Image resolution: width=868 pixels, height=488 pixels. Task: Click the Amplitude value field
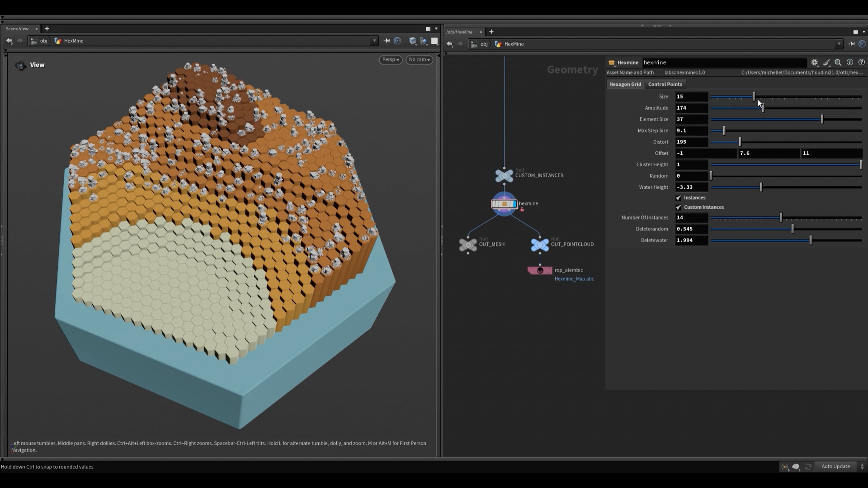pos(691,108)
